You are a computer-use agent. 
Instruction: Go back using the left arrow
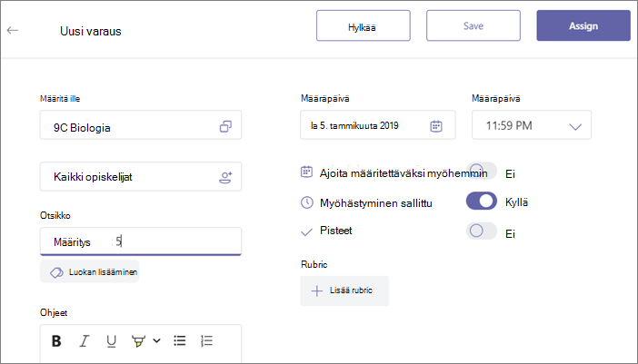click(x=13, y=30)
